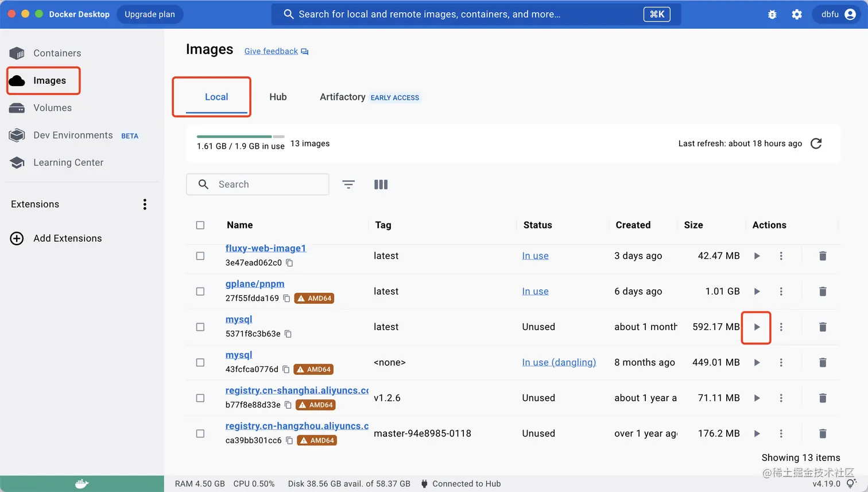Copy image ID 27f55fdda169
Image resolution: width=868 pixels, height=492 pixels.
point(286,299)
